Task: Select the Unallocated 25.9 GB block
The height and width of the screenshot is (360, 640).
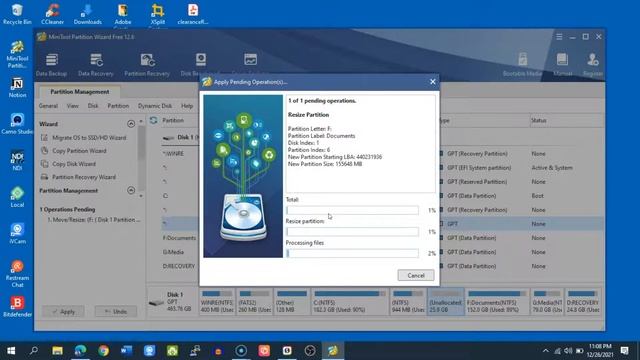Action: point(445,301)
